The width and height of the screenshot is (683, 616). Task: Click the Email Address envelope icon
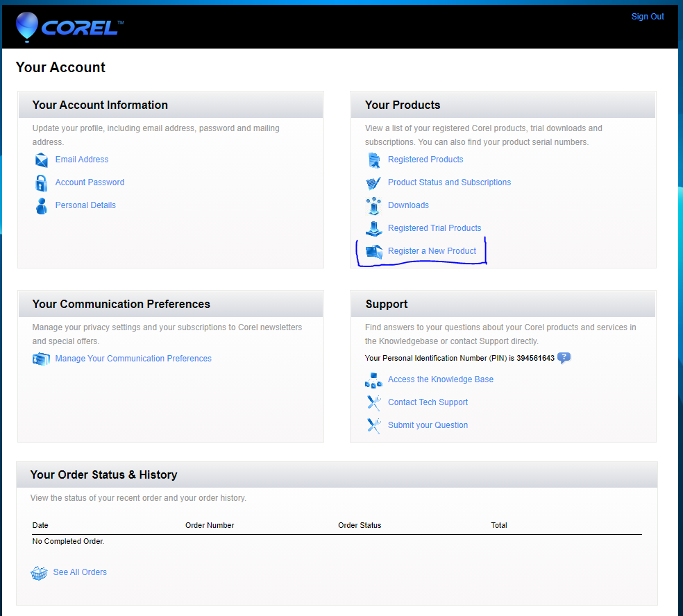[x=41, y=160]
